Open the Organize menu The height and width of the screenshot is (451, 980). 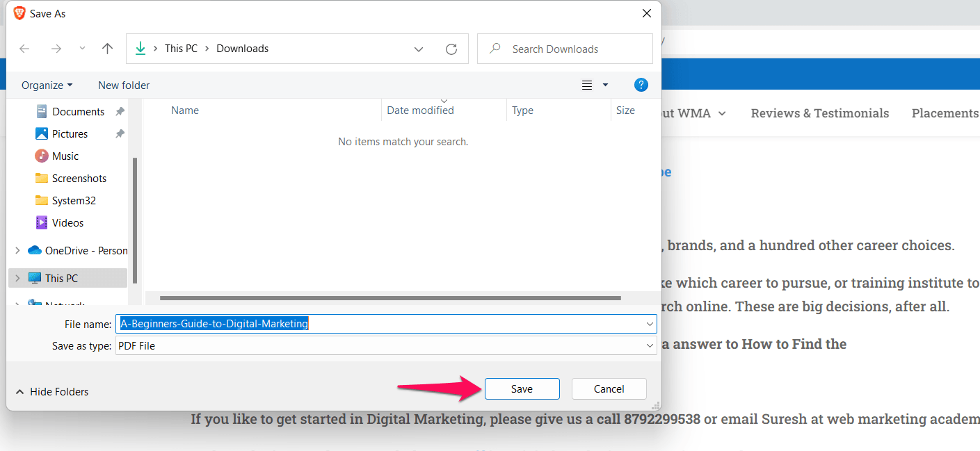point(46,84)
